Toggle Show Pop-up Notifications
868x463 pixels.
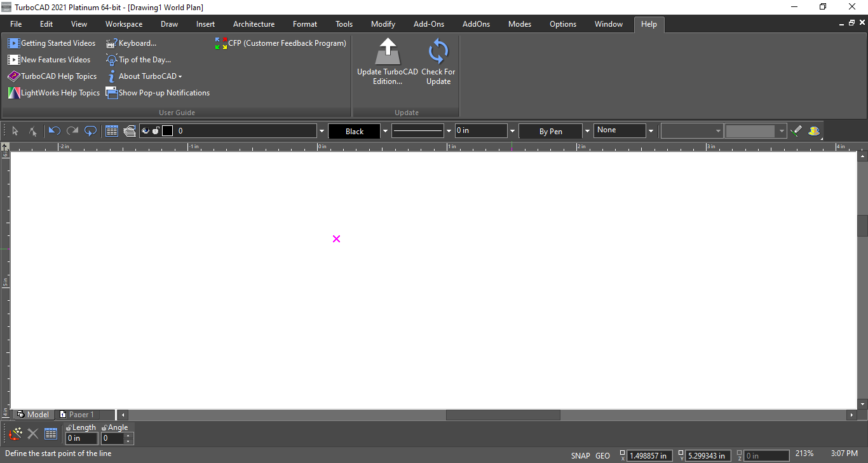pyautogui.click(x=158, y=93)
